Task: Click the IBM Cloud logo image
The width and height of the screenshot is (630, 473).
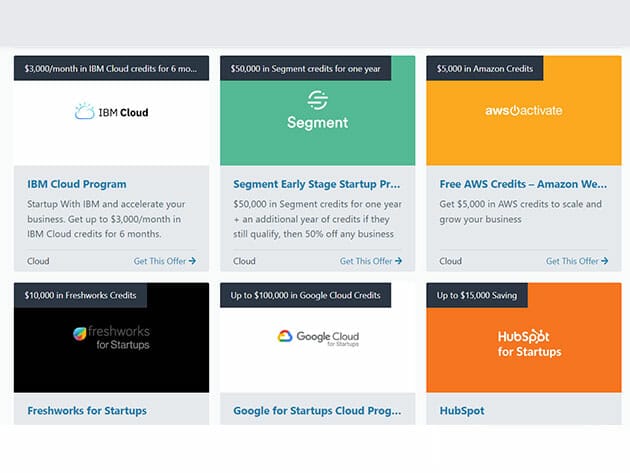Action: [x=111, y=112]
